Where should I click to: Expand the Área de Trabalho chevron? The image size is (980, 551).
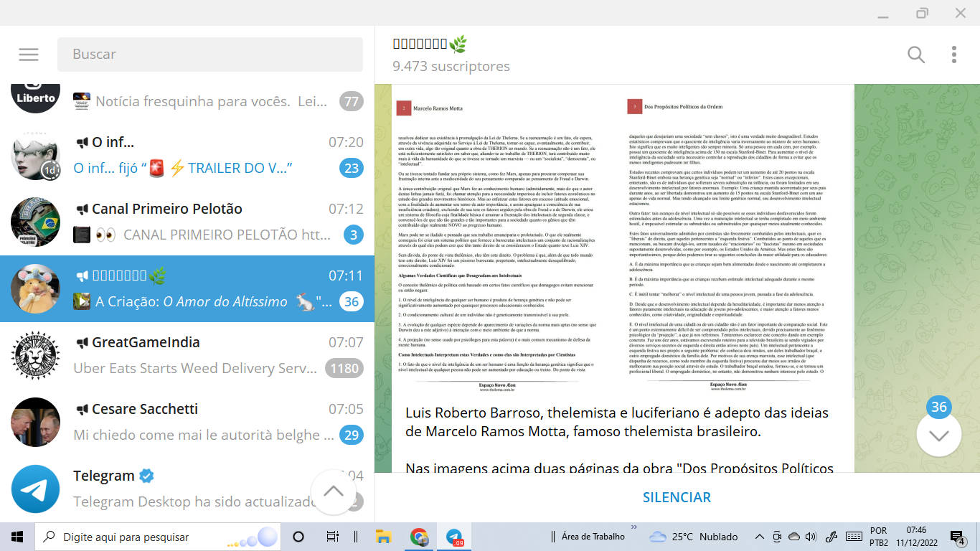tap(633, 527)
